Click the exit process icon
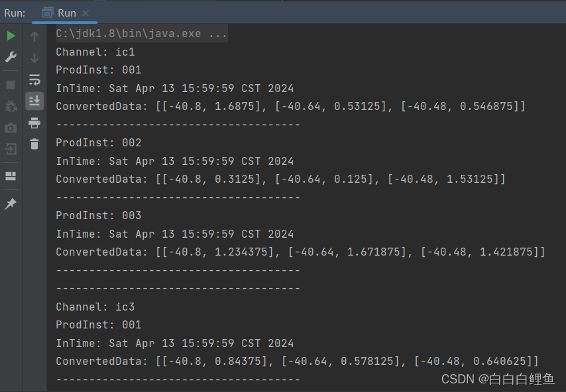Image resolution: width=566 pixels, height=392 pixels. (11, 148)
